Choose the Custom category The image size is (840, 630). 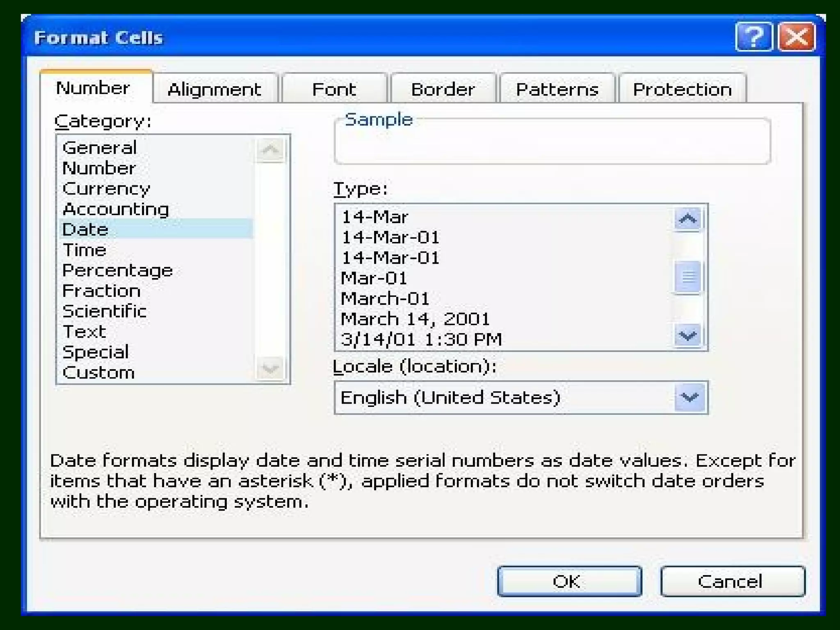coord(98,372)
